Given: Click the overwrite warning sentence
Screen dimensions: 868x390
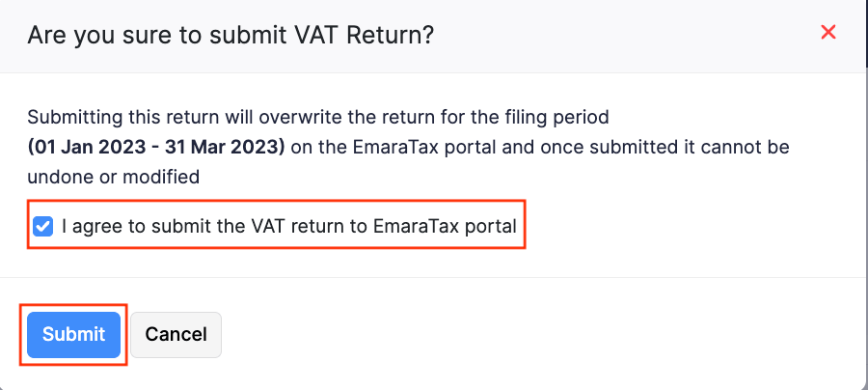Looking at the screenshot, I should click(x=318, y=118).
